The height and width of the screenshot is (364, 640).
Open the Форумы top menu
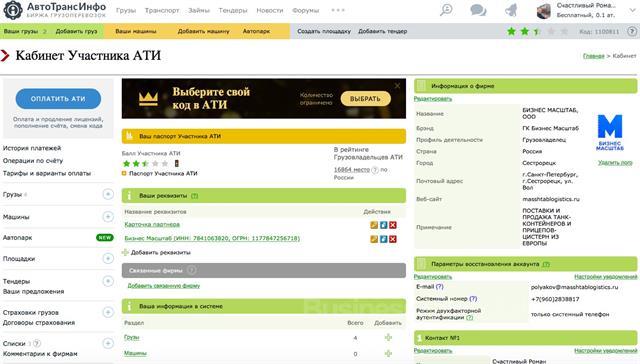[305, 10]
